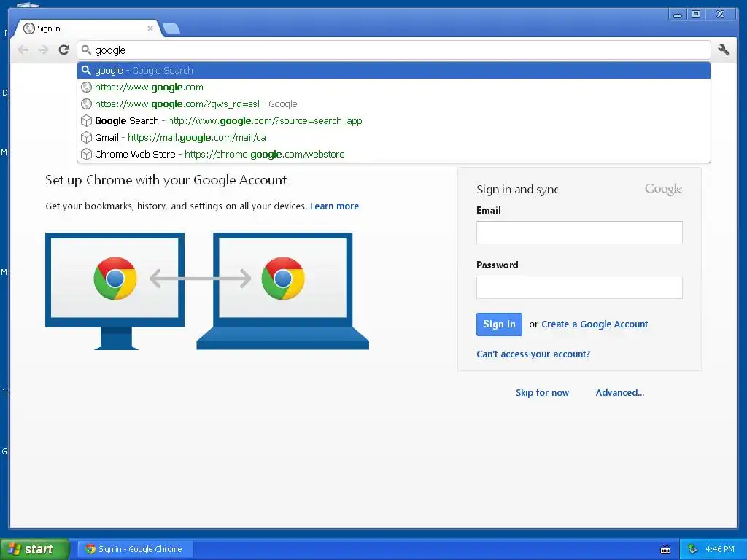
Task: Click the Skip for now link
Action: tap(542, 393)
